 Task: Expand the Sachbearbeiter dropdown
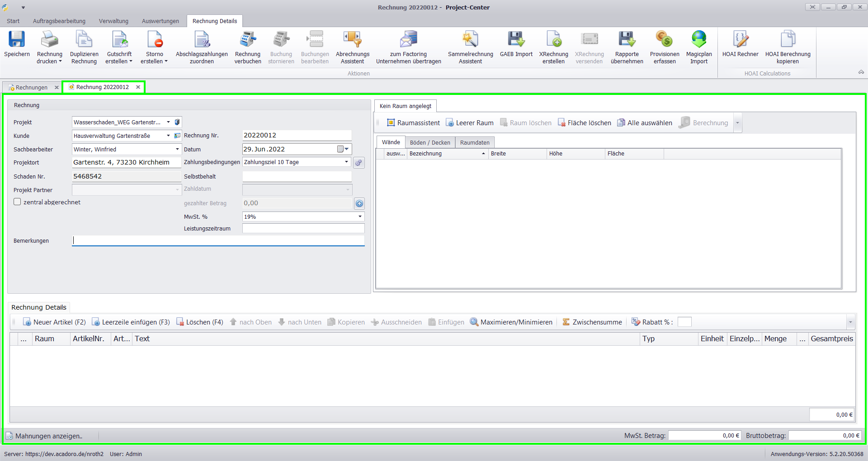177,150
